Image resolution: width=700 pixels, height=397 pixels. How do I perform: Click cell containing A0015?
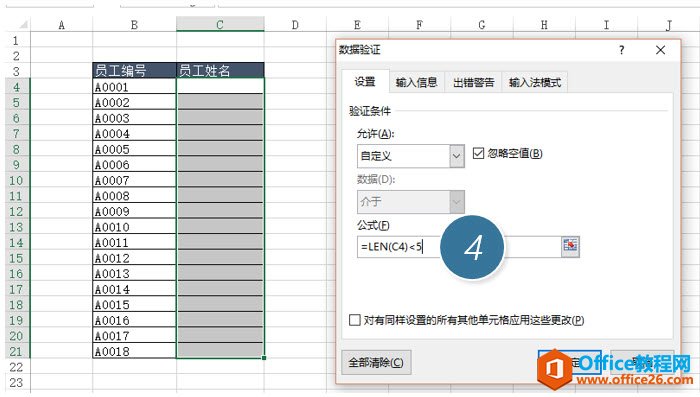[134, 305]
